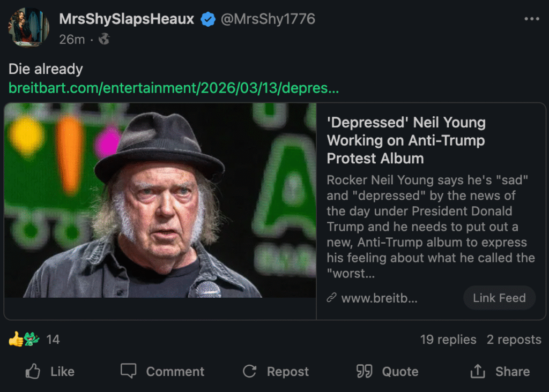Click the Neil Young article preview image
549x392 pixels.
160,200
